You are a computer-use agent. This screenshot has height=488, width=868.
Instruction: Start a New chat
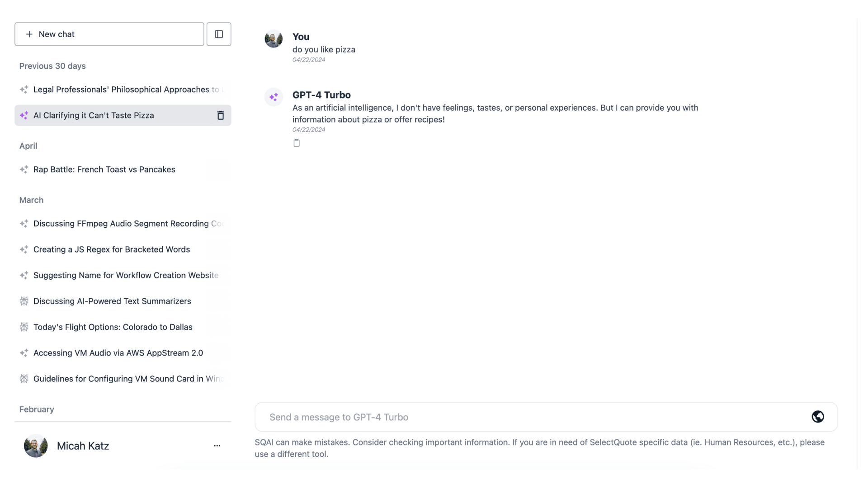(x=109, y=34)
